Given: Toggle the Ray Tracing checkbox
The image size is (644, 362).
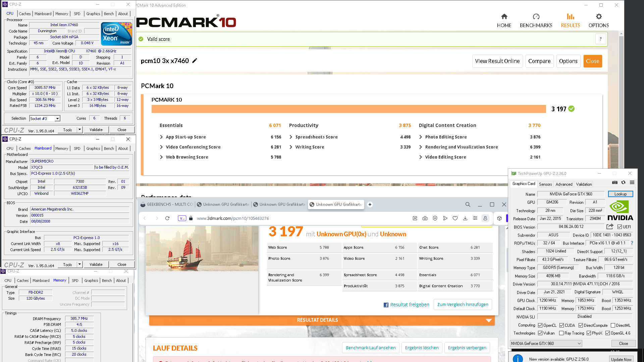Looking at the screenshot, I should pos(561,333).
